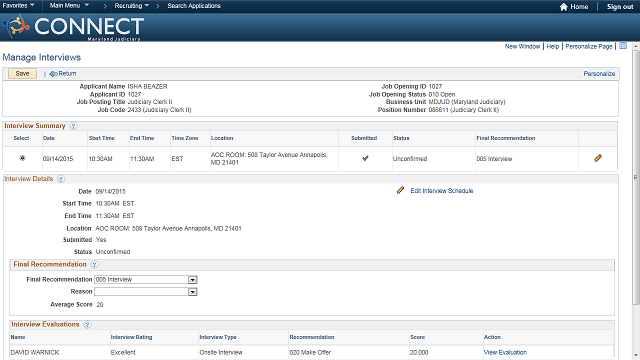Image resolution: width=640 pixels, height=360 pixels.
Task: Click the Submitted checkmark in summary row
Action: [365, 158]
